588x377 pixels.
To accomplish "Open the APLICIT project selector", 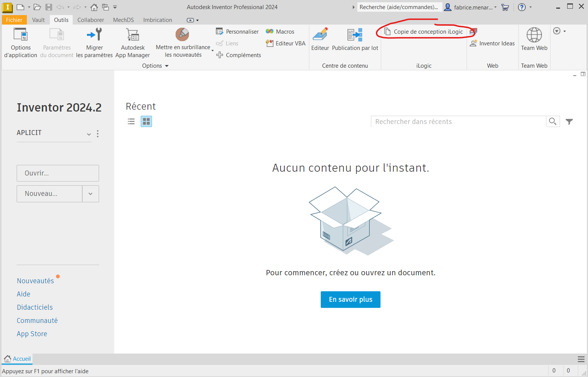I will tap(88, 134).
